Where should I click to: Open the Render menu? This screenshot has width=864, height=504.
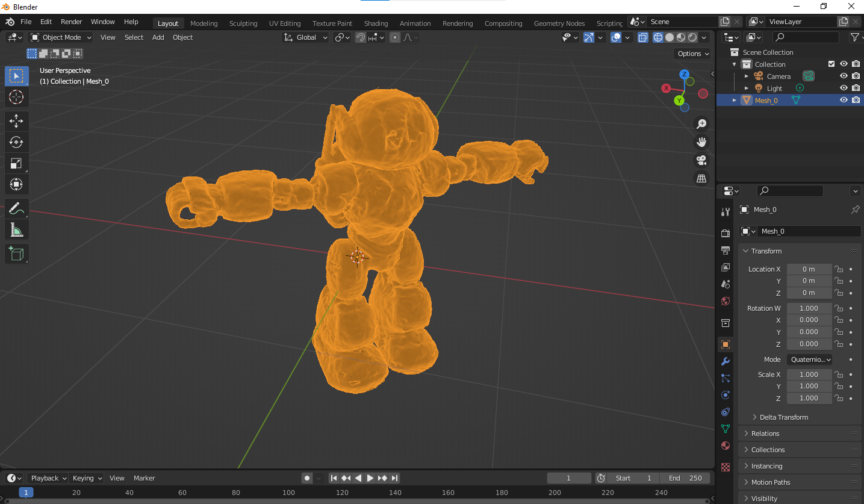(71, 22)
